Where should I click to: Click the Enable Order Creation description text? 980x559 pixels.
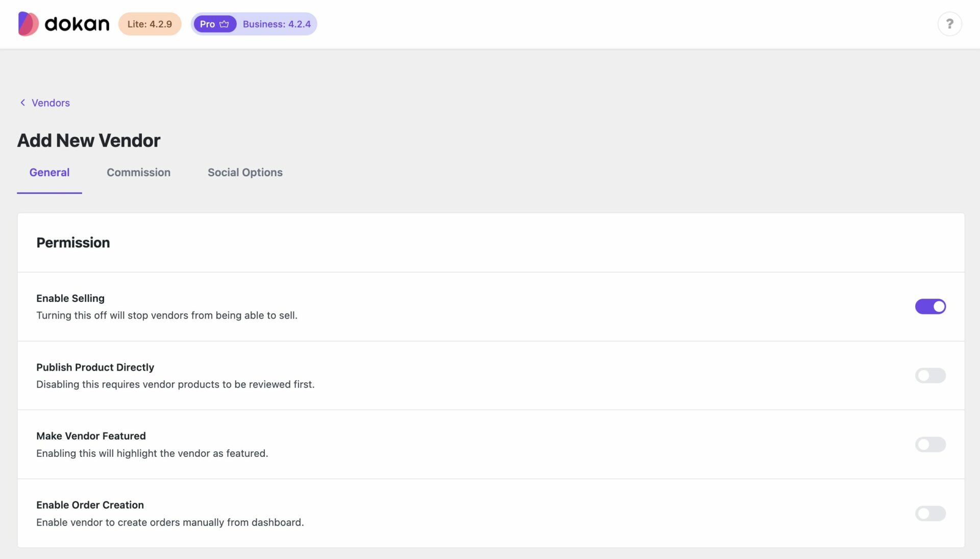pos(170,522)
